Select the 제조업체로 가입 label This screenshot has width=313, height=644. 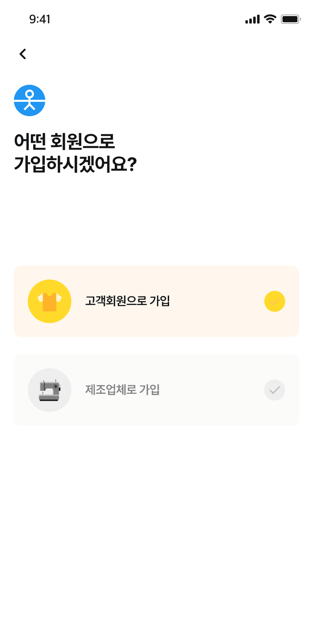(123, 390)
